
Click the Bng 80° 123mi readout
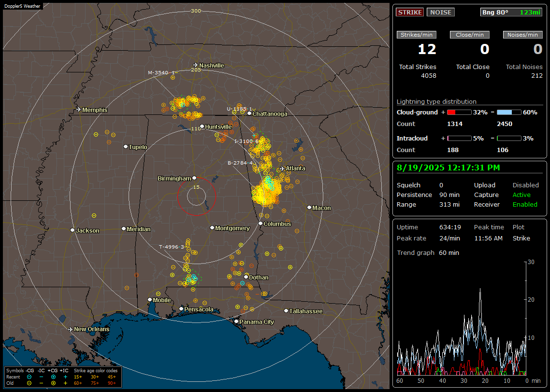coord(511,12)
